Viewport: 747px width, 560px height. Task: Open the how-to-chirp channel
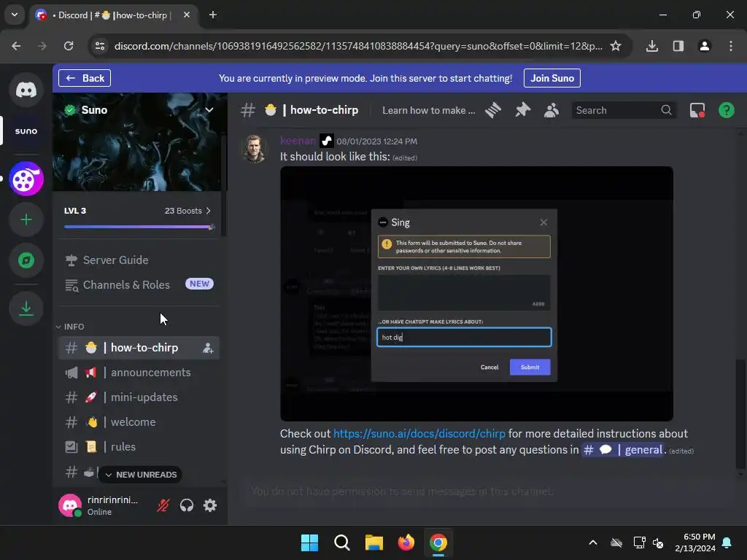pos(139,348)
